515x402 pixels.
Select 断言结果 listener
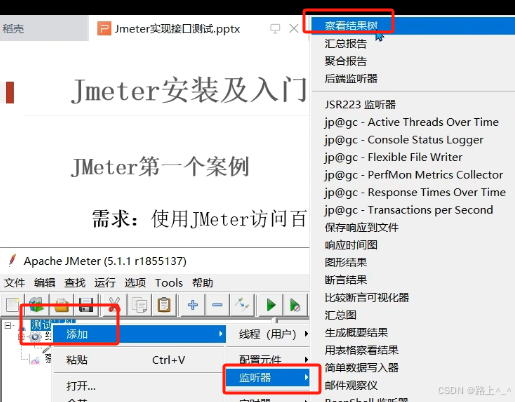coord(413,280)
